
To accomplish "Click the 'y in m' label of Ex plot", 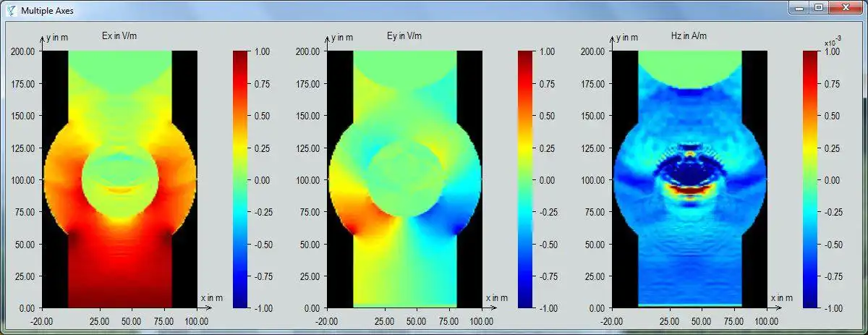I will [57, 38].
